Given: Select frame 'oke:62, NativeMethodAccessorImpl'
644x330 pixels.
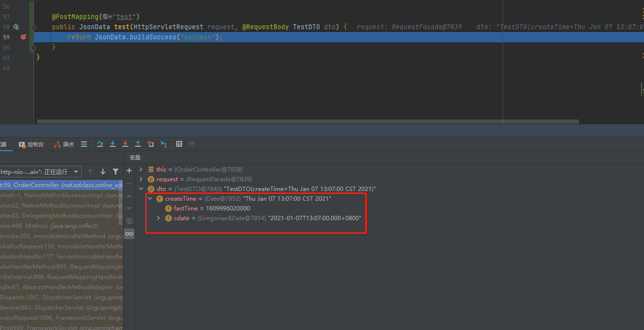Looking at the screenshot, I should point(61,206).
